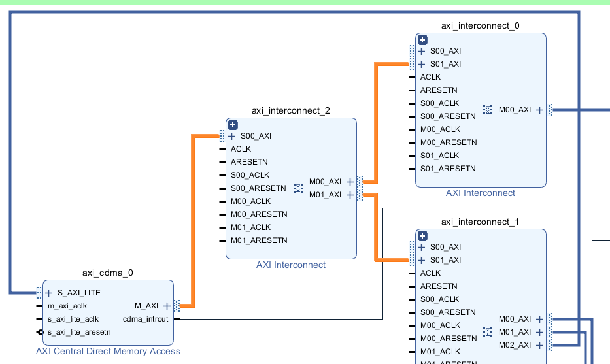Expand M01_AXI interface on axi_interconnect_2
Screen dimensions: 610x364
[x=350, y=195]
